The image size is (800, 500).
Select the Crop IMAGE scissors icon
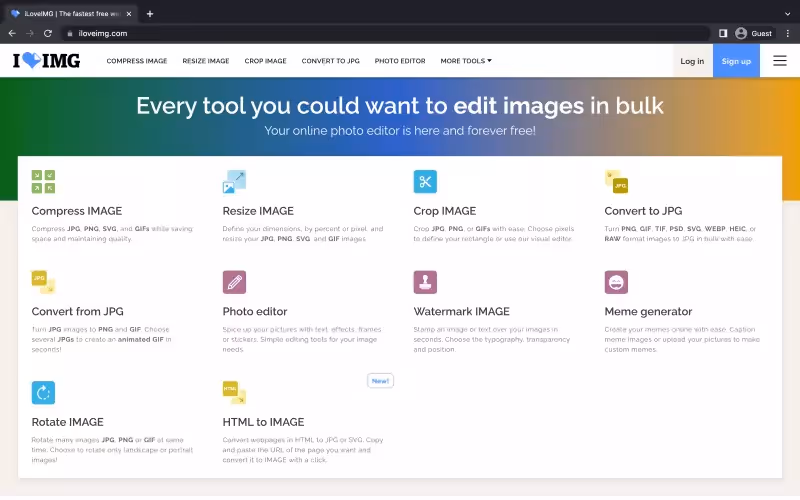click(x=425, y=182)
